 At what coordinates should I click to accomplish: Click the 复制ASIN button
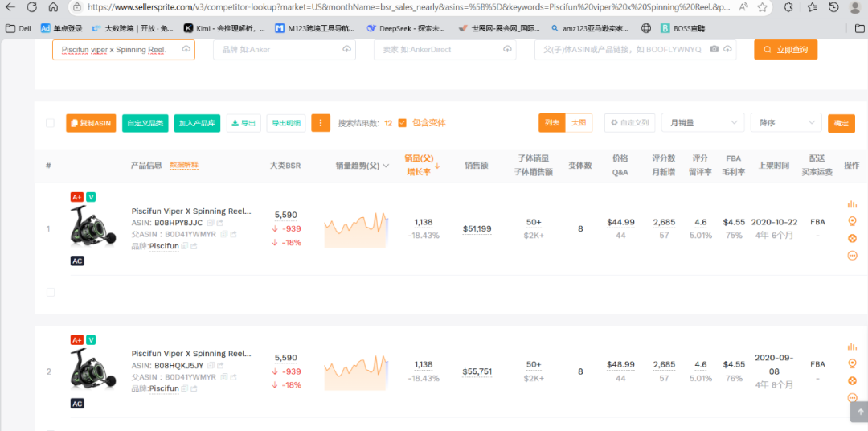pos(91,123)
